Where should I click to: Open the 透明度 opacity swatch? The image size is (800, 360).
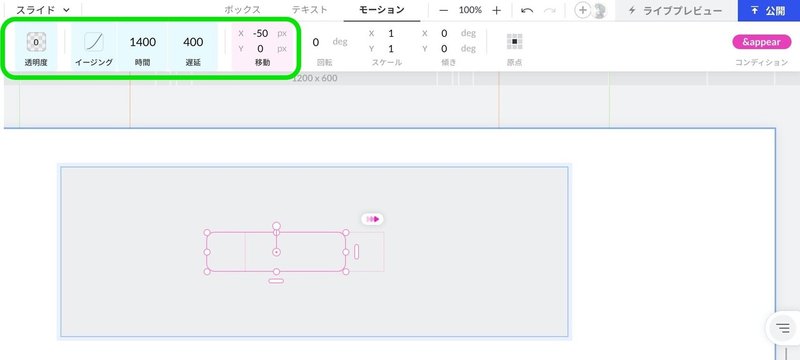(36, 42)
